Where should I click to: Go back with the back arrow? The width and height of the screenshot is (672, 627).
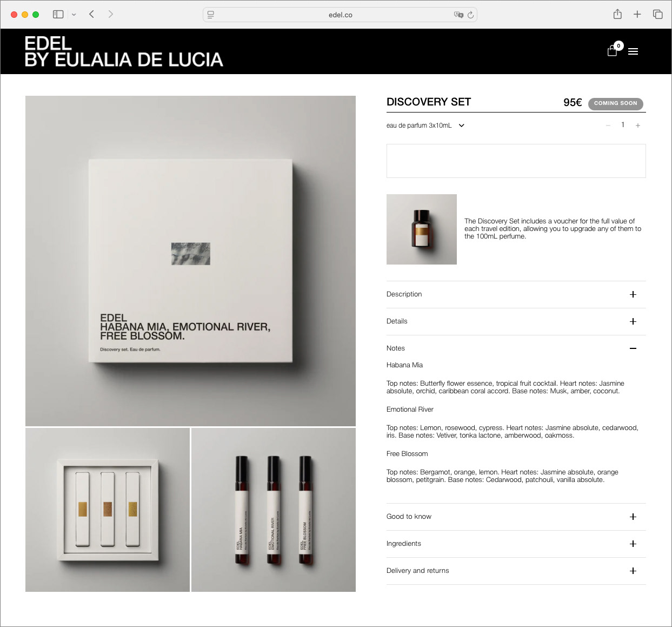92,14
